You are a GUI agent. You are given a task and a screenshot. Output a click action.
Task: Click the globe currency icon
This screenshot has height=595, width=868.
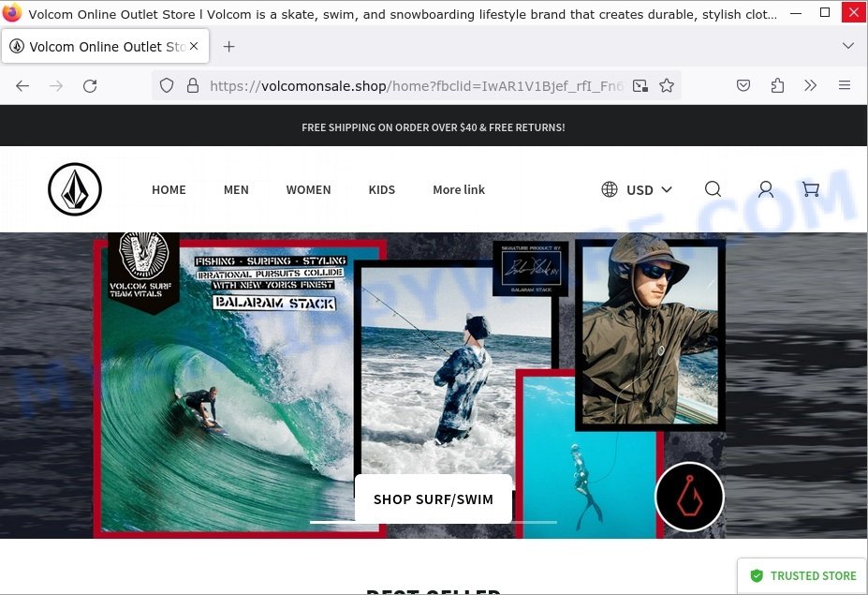610,189
